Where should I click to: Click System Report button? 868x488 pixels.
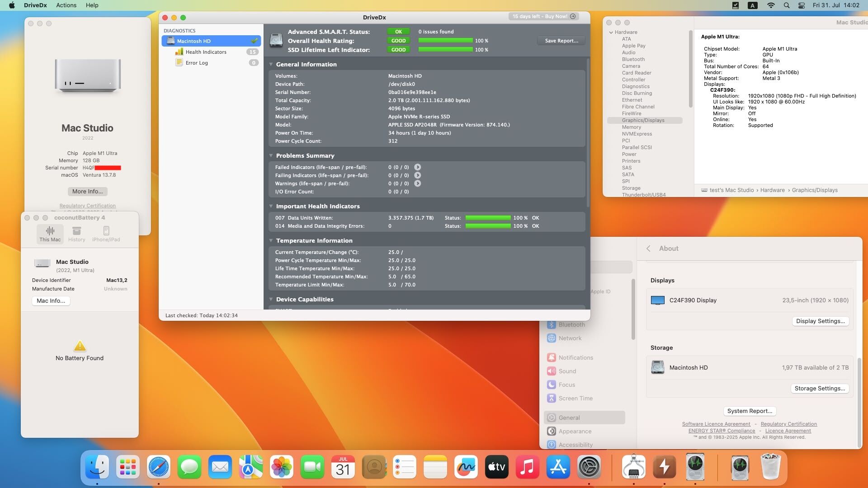point(750,411)
